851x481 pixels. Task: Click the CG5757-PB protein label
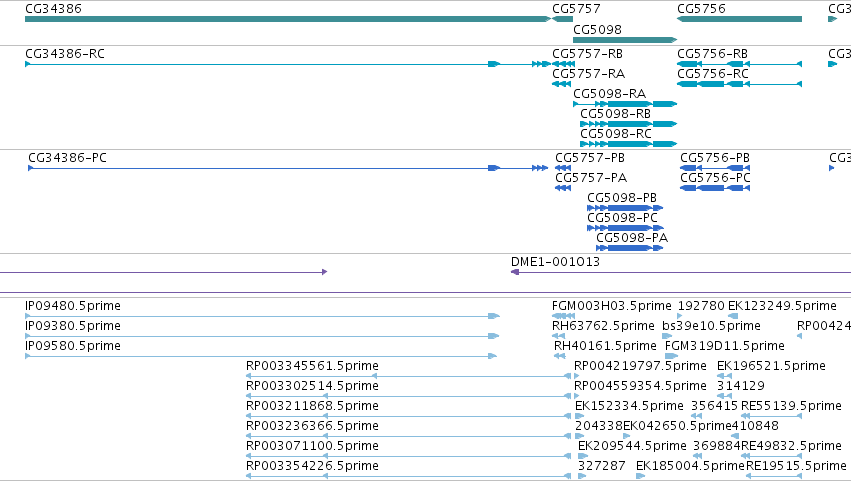(590, 158)
